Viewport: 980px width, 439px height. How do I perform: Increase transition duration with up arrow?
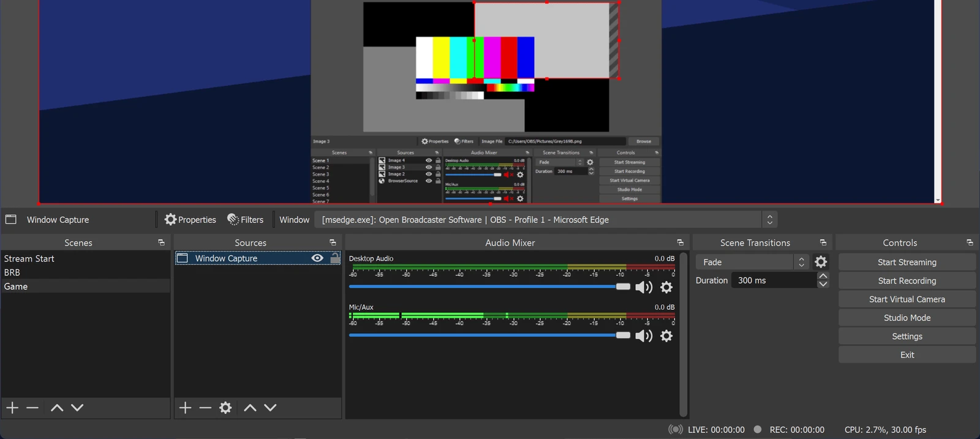click(x=823, y=276)
